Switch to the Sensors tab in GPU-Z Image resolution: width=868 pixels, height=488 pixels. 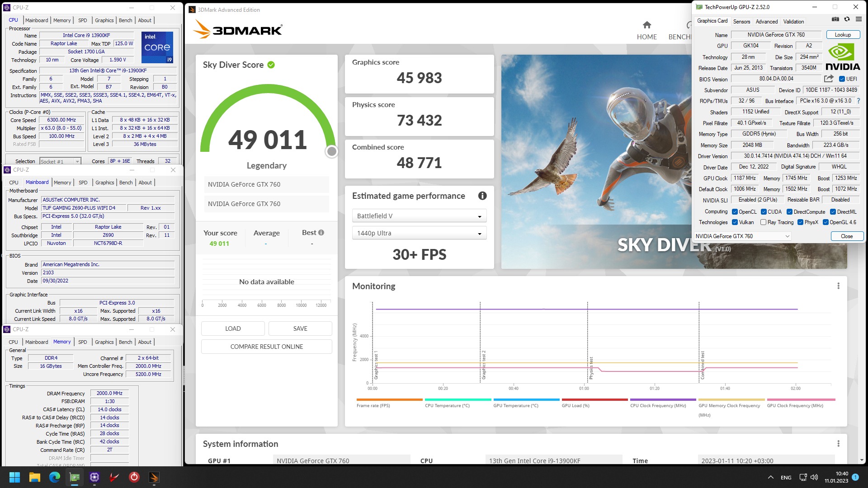click(741, 21)
